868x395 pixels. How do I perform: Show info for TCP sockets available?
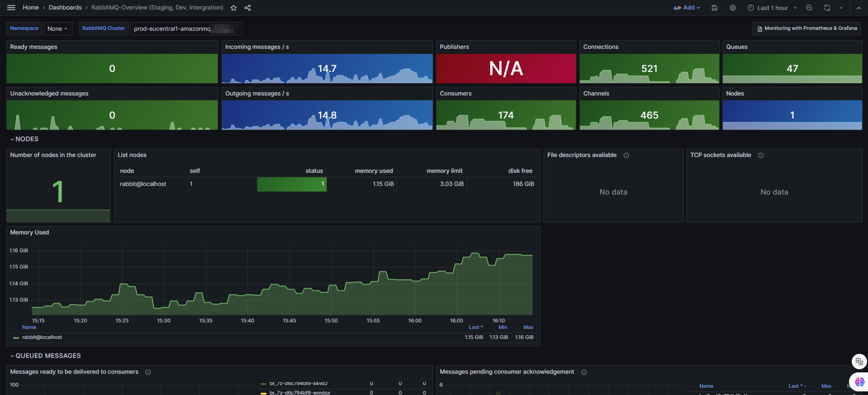(761, 155)
